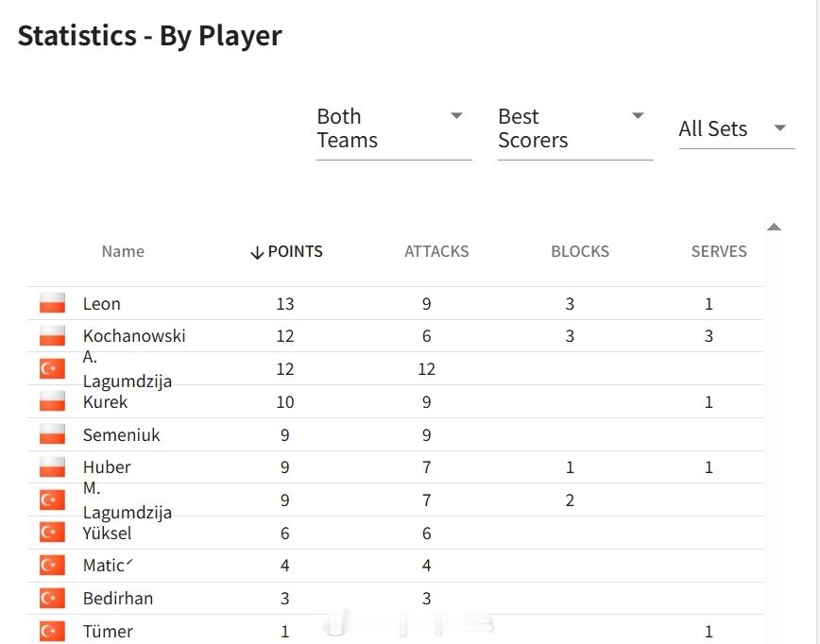Click Turkey flag icon beside Bedirhan
Viewport: 820px width, 644px height.
[52, 598]
